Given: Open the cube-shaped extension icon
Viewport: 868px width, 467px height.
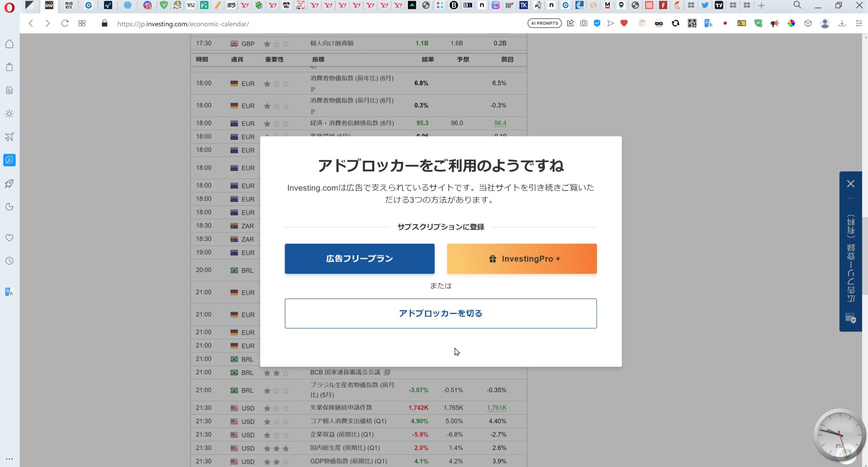Looking at the screenshot, I should (808, 23).
